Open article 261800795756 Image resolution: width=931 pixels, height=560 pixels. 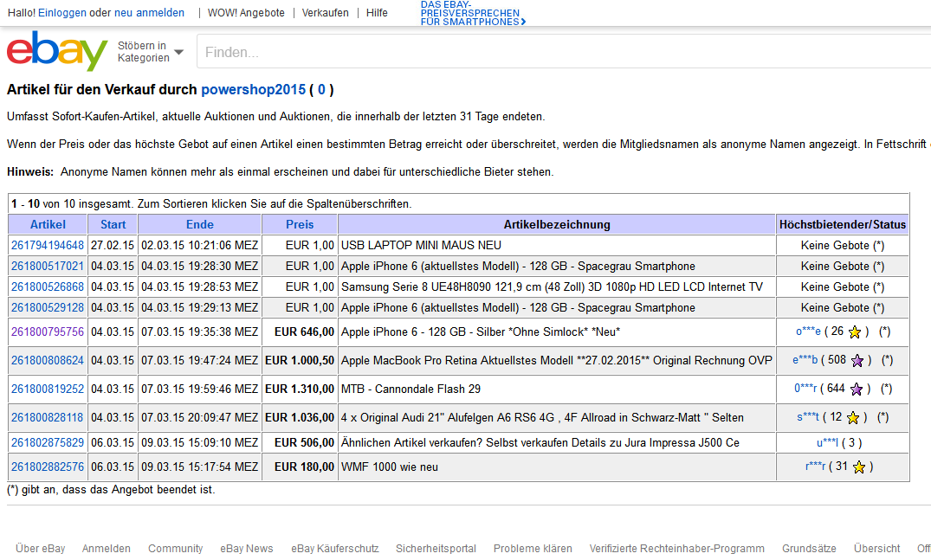(48, 331)
